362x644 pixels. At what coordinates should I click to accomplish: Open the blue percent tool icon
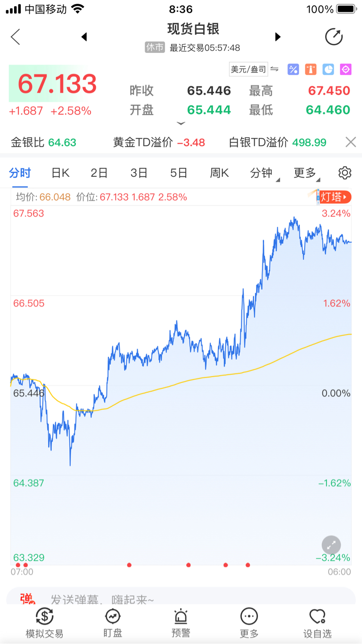tap(293, 70)
